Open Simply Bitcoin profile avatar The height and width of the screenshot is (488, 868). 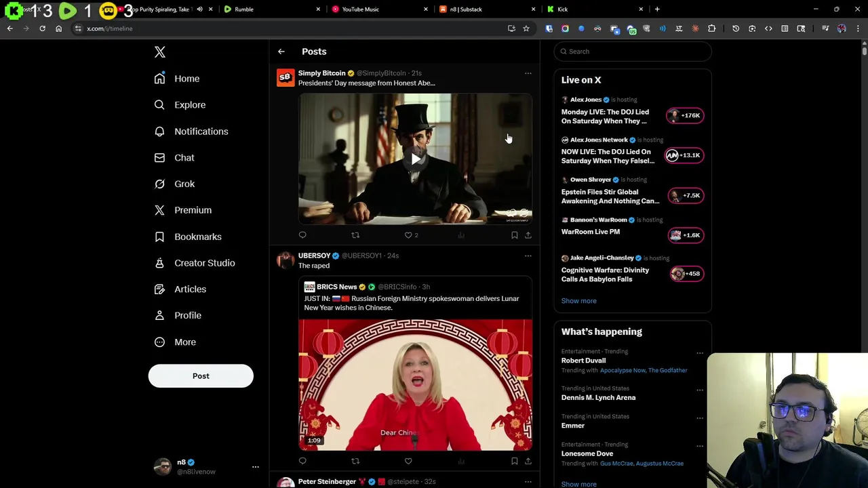click(x=285, y=77)
